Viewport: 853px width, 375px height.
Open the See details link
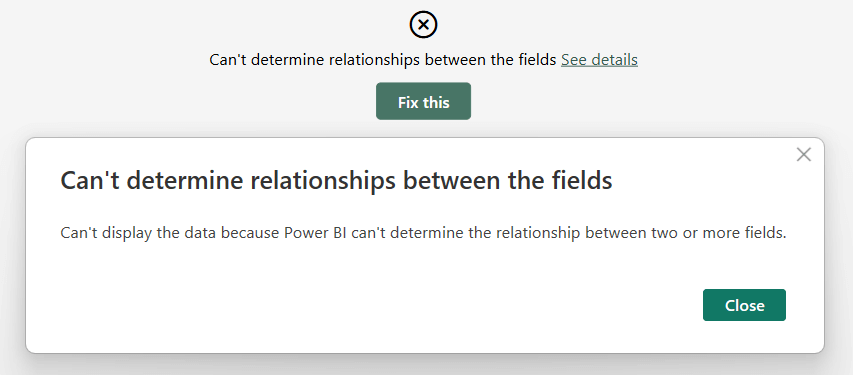point(599,59)
